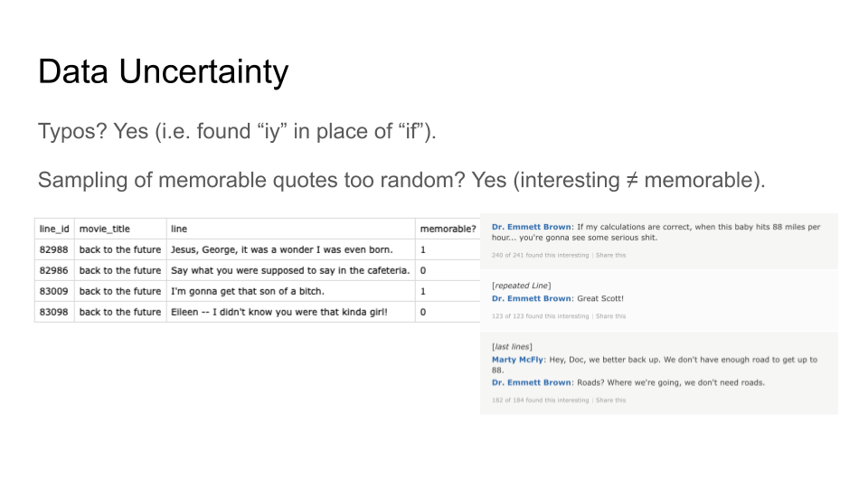Image resolution: width=868 pixels, height=488 pixels.
Task: Click the 'memorable?' column header
Action: point(448,229)
